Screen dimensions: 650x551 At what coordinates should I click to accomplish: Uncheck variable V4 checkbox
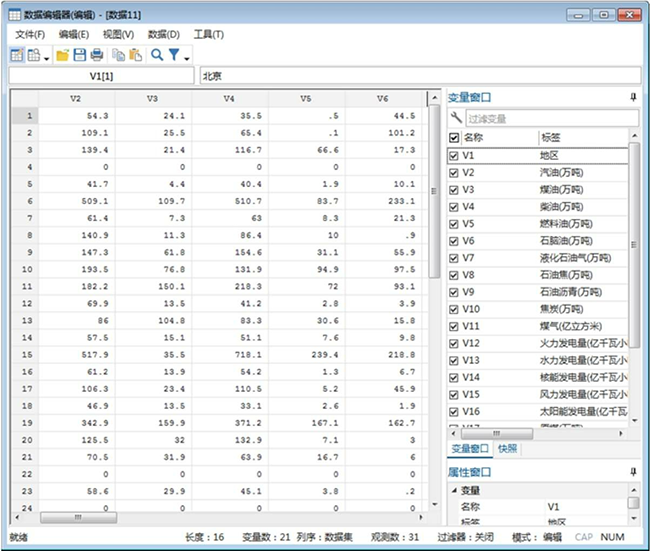(x=454, y=207)
